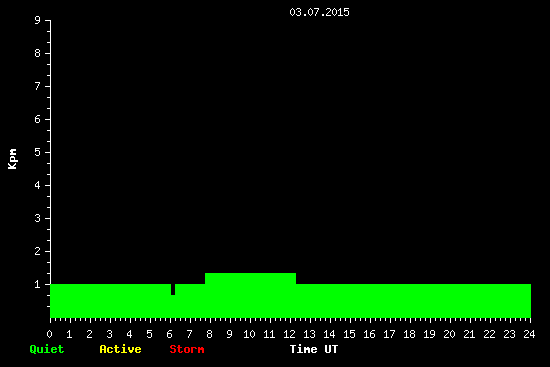Click the 7 label on Kp axis

[x=38, y=86]
